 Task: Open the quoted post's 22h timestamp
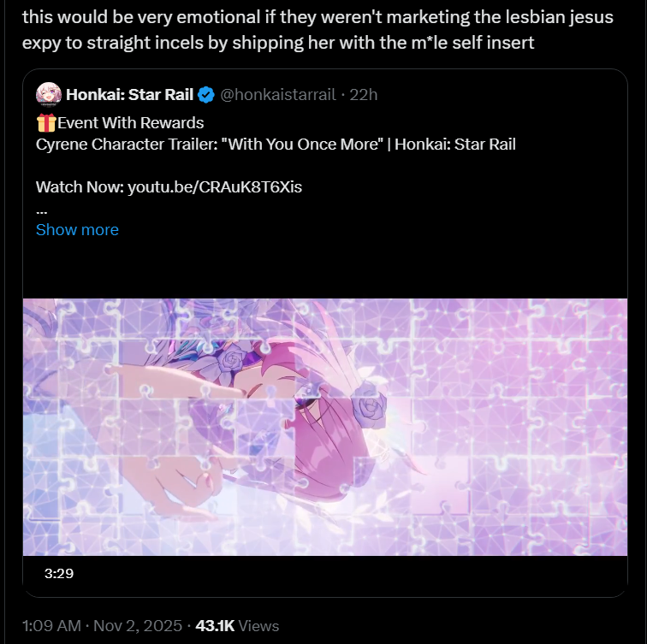364,95
